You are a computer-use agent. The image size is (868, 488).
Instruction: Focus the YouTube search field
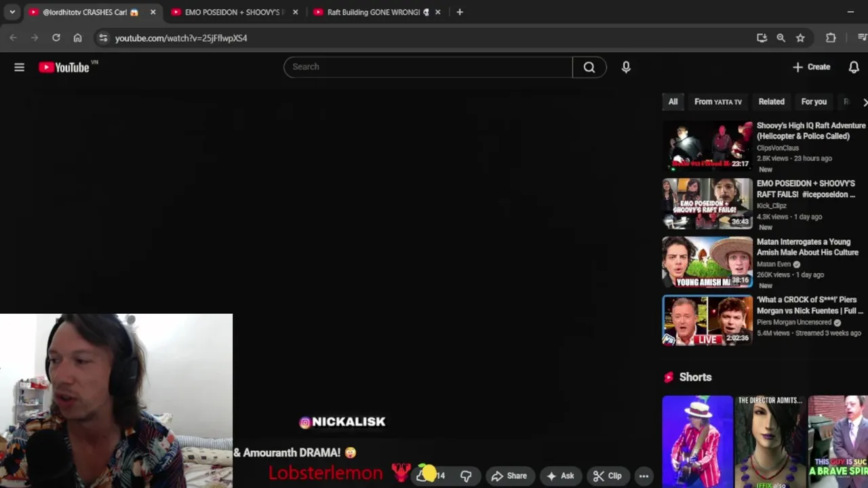point(428,67)
